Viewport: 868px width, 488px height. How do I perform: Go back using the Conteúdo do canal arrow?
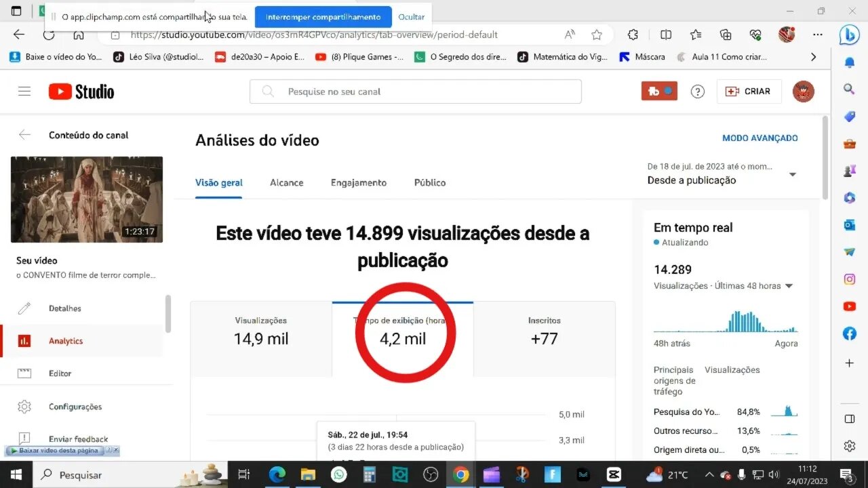pos(24,135)
